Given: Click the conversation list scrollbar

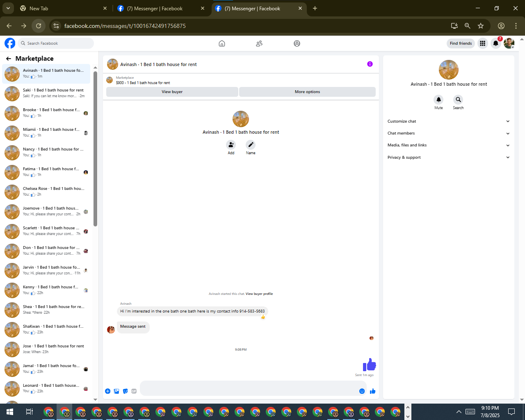Looking at the screenshot, I should [95, 149].
